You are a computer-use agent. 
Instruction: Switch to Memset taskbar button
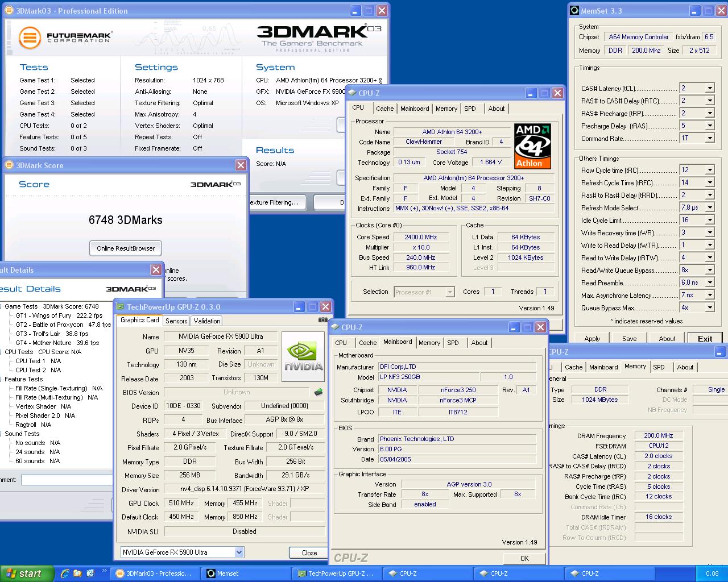coord(246,573)
